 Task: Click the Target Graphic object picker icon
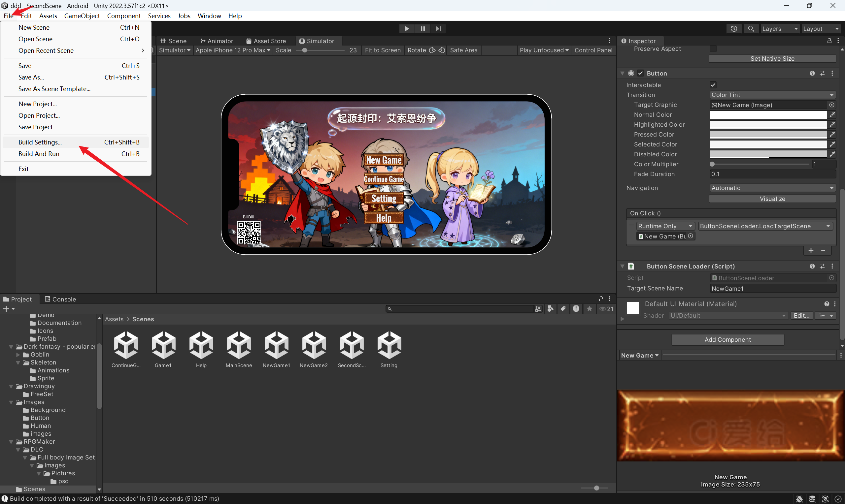coord(832,105)
